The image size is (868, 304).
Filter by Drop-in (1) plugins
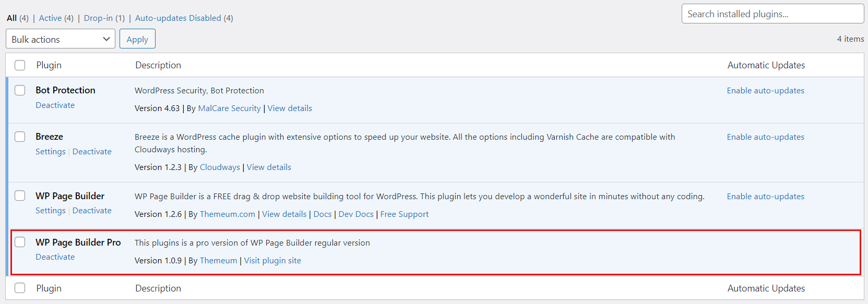tap(104, 18)
